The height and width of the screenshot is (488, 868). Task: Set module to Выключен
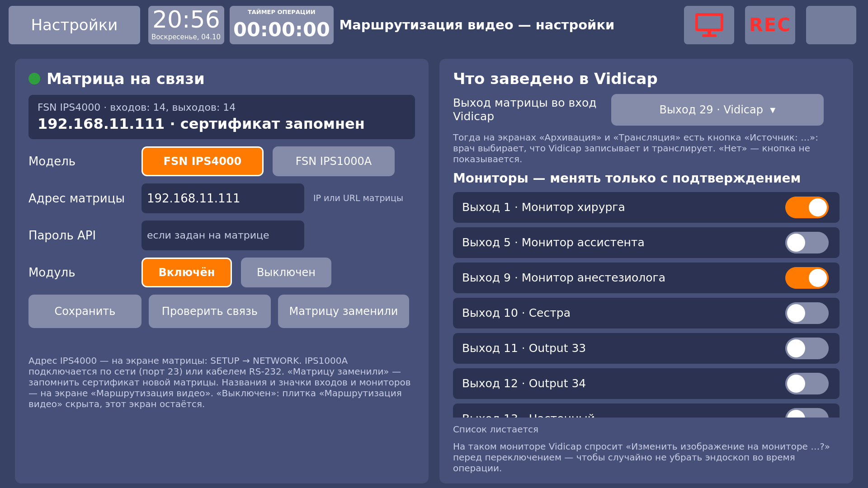click(286, 272)
